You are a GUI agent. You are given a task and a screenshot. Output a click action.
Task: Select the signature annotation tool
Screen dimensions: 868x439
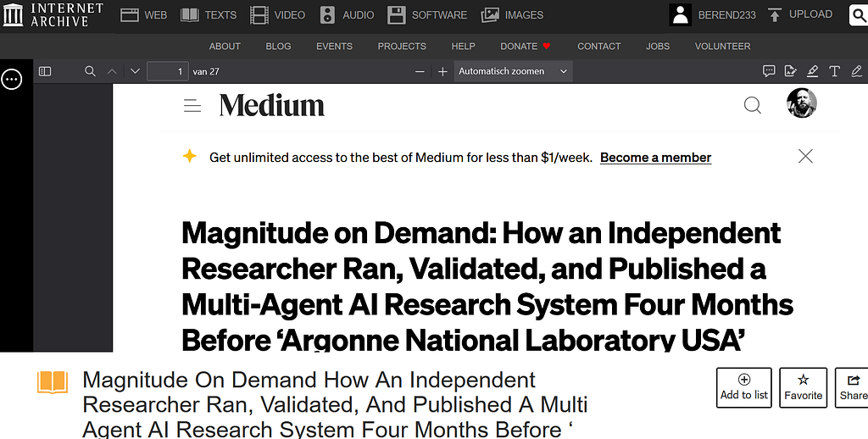coord(791,71)
